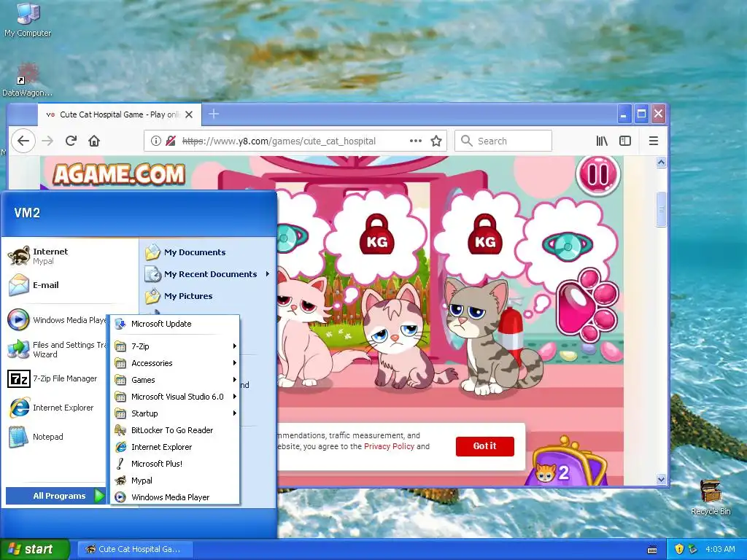Click the Got it cookie button

click(x=484, y=446)
